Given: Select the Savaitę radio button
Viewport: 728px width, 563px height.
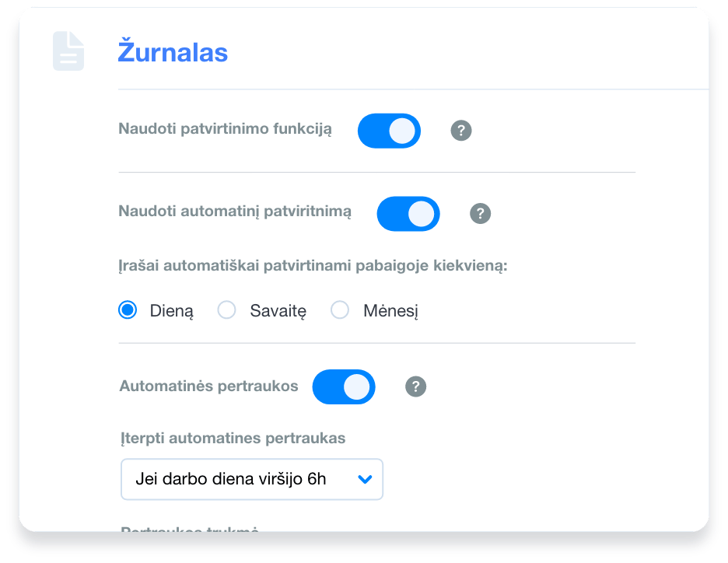Looking at the screenshot, I should 226,309.
